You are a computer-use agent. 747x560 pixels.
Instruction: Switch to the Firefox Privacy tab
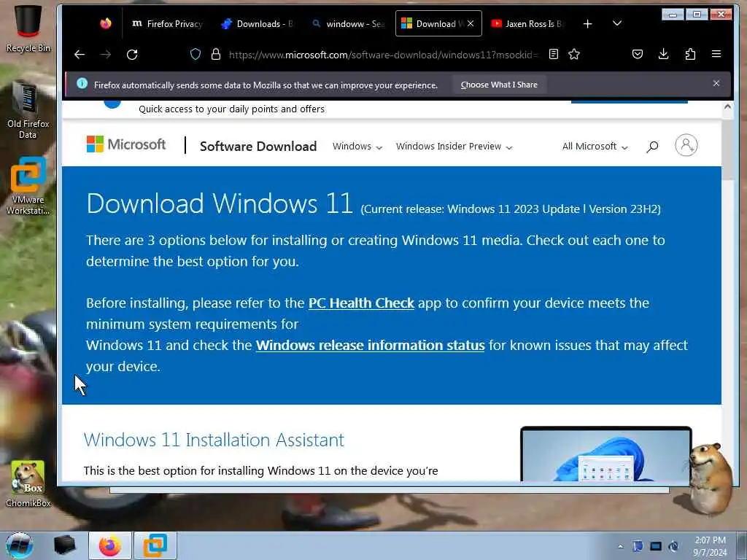[x=167, y=24]
